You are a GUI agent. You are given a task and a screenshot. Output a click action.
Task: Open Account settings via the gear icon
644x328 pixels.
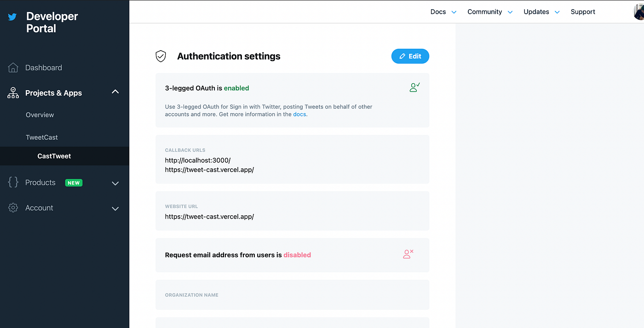coord(13,207)
